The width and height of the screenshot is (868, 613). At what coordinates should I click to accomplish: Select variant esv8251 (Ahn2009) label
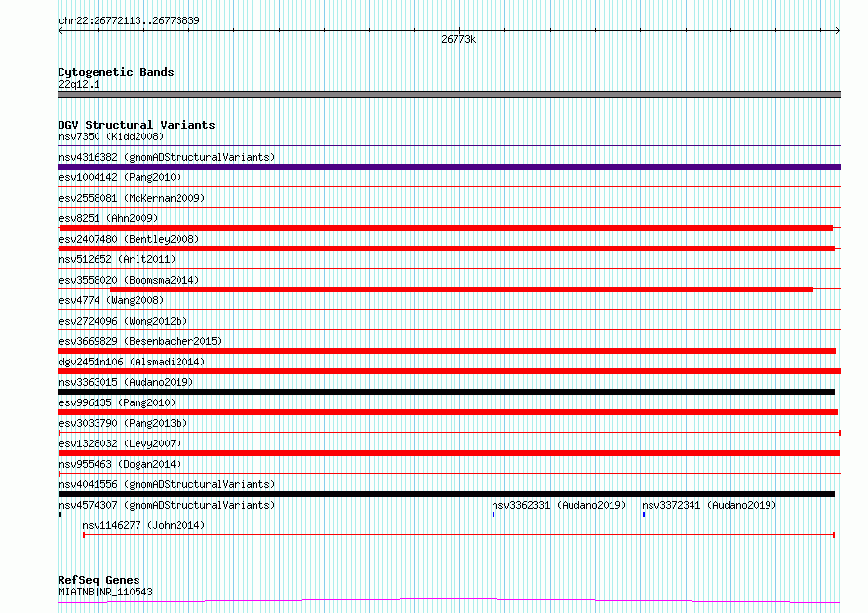[108, 218]
